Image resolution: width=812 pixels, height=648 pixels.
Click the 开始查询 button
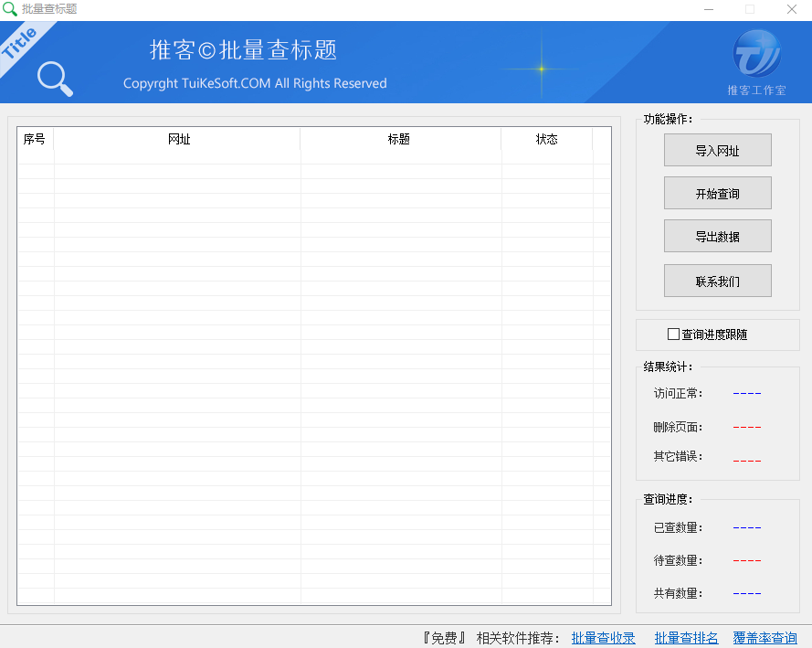(717, 193)
